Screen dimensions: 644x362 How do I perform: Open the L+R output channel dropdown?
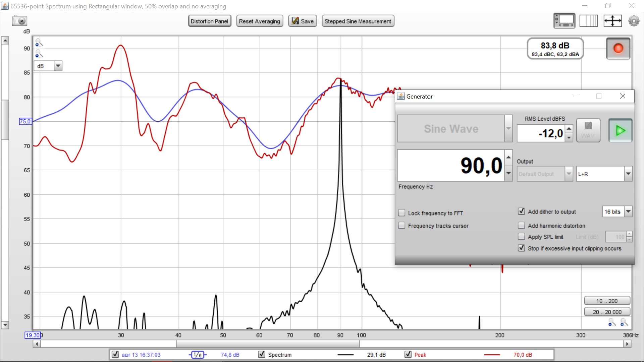click(628, 174)
